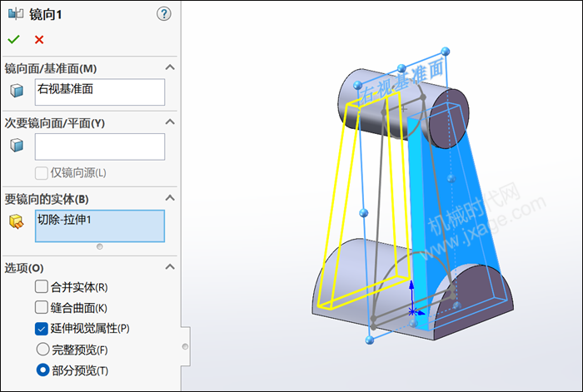Screen dimensions: 583x392
Task: Select the 部分预览 radio button
Action: click(42, 370)
